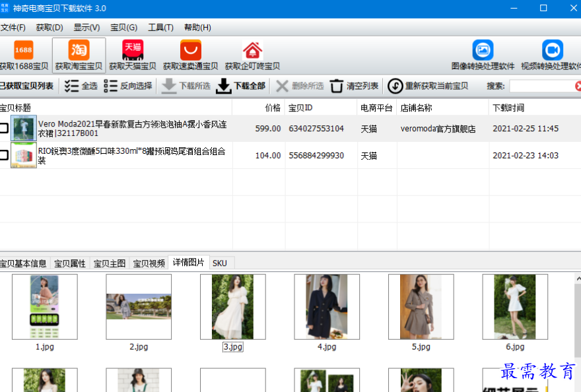Click price cell 104.00
581x392 pixels.
[x=268, y=156]
